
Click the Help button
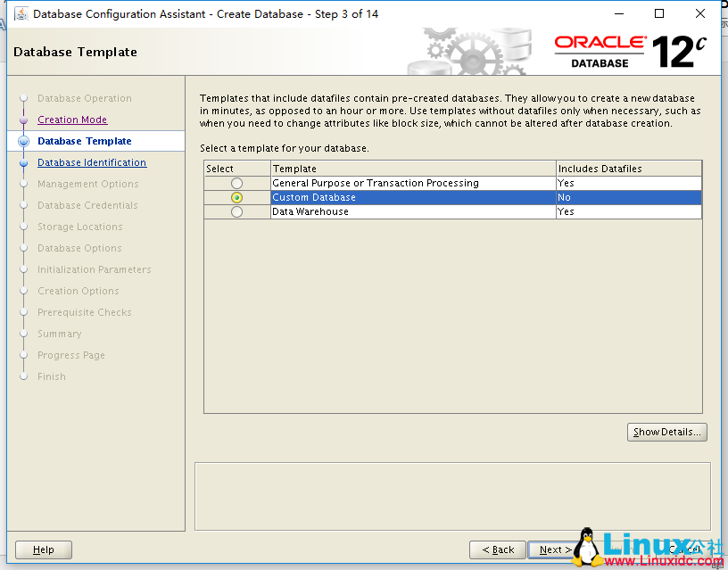coord(43,549)
